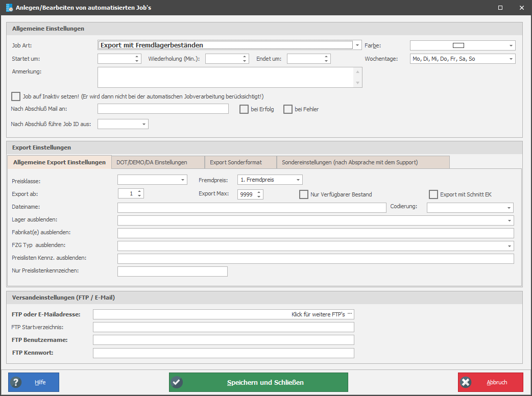
Task: Increase the Export ab value
Action: (x=139, y=191)
